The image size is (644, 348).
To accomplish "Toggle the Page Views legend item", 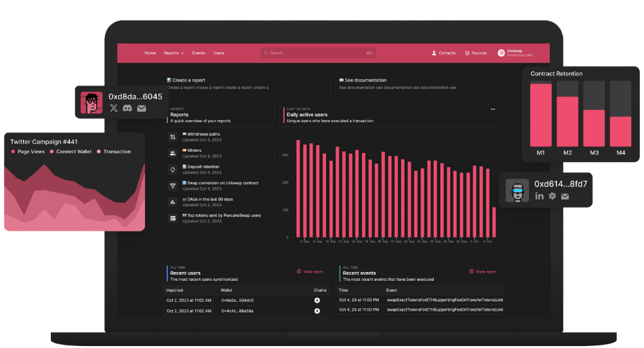I will point(28,151).
